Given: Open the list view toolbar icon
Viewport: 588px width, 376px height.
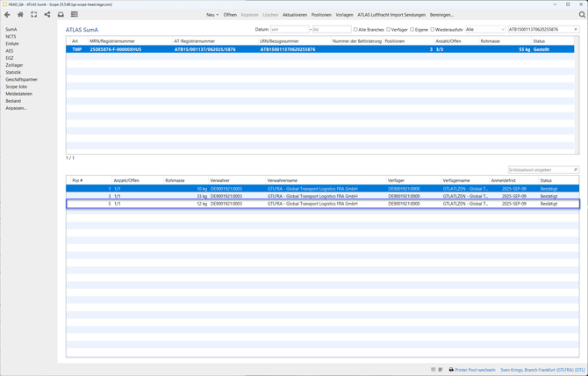Looking at the screenshot, I should pyautogui.click(x=75, y=15).
